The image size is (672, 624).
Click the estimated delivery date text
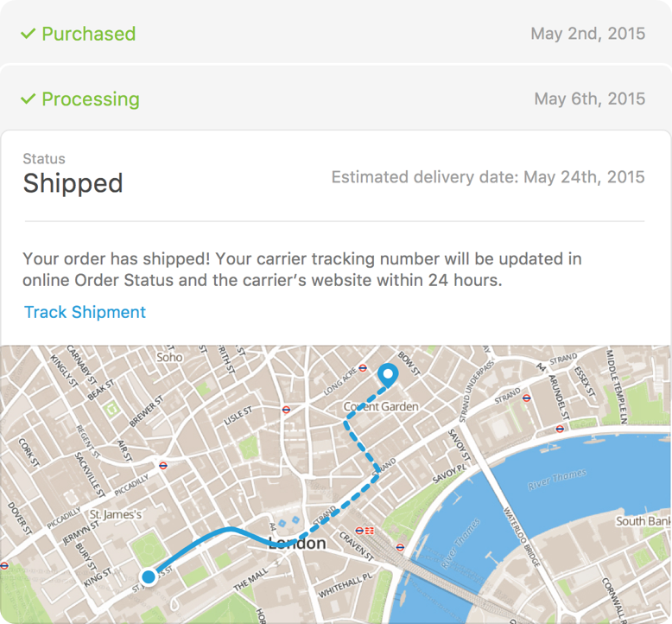click(488, 177)
